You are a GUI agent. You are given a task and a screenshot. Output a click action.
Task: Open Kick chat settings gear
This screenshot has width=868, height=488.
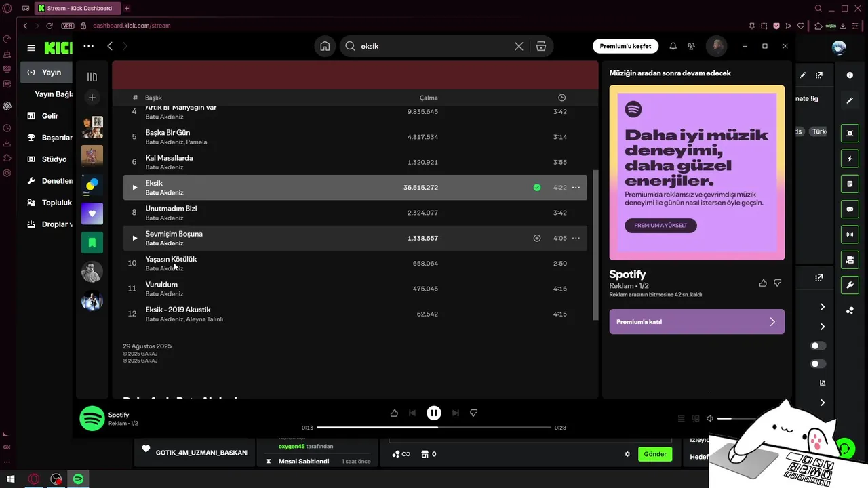pos(627,454)
